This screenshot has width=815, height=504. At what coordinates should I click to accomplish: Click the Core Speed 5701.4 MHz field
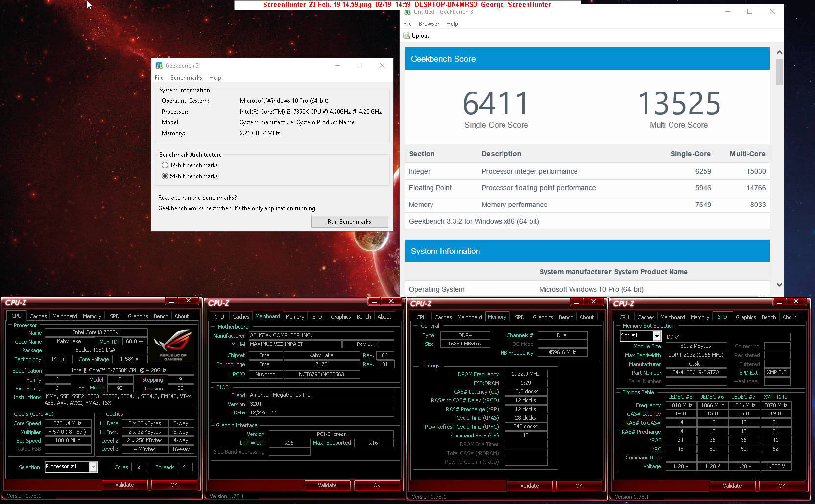tap(68, 423)
